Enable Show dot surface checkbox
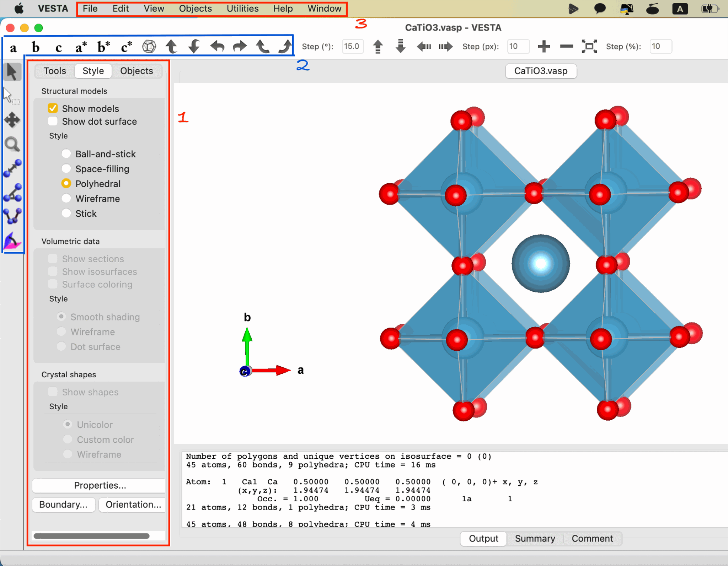Screen dimensions: 728x566 53,121
